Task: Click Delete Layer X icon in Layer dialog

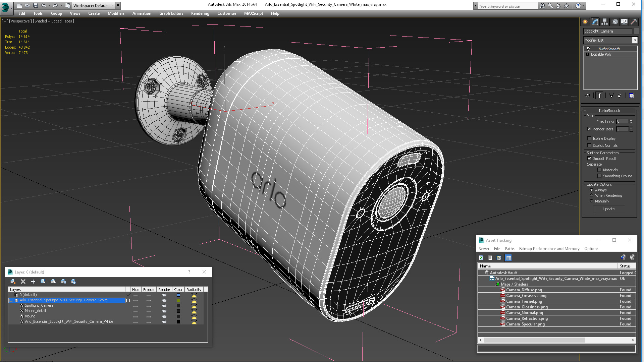Action: 23,282
